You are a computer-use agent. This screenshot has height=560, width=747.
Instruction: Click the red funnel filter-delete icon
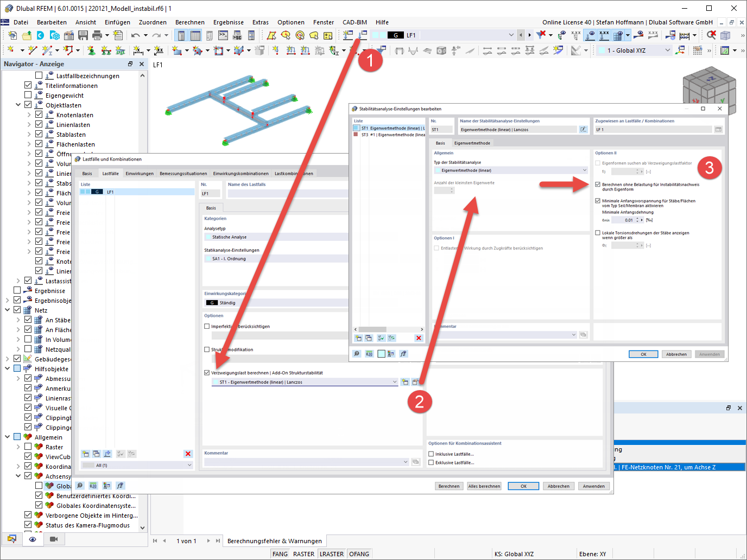[541, 34]
